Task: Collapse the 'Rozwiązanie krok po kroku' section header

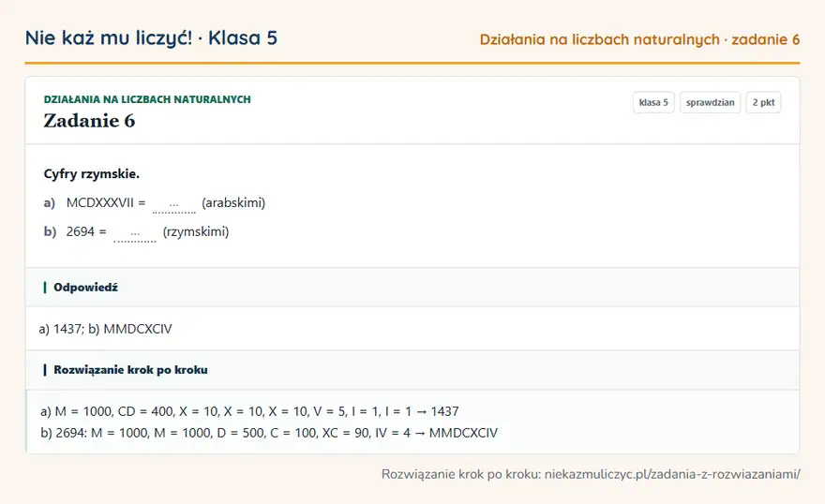Action: [x=412, y=369]
